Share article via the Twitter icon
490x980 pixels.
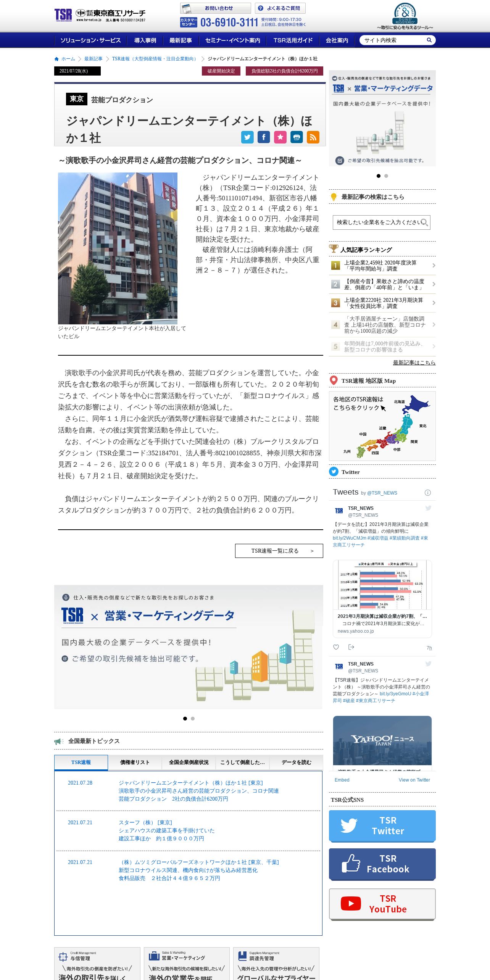pos(247,137)
